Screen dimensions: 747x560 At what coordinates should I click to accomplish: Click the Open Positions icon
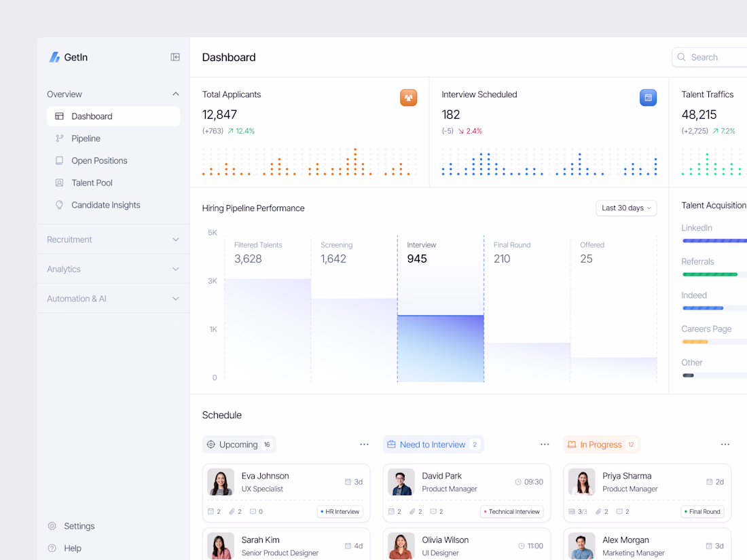(x=60, y=160)
